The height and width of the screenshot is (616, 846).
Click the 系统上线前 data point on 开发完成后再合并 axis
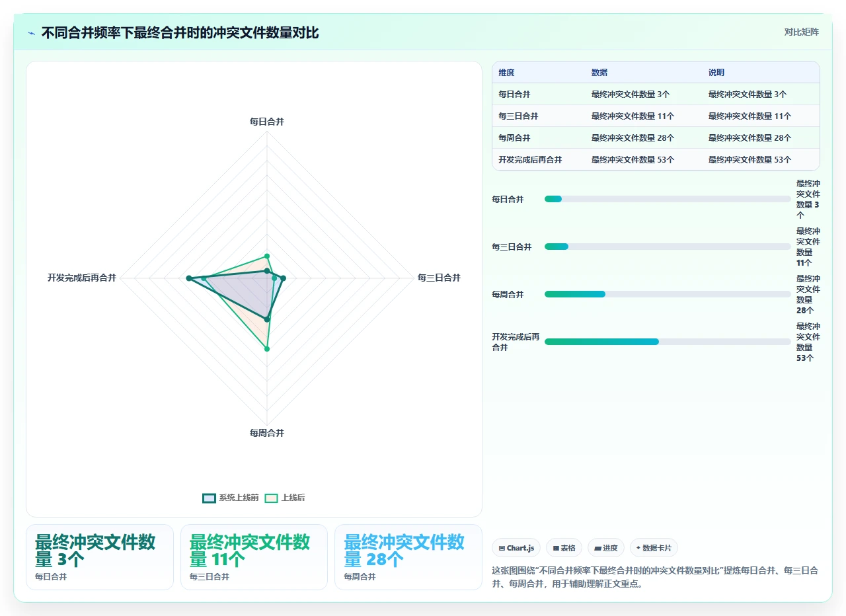[188, 278]
